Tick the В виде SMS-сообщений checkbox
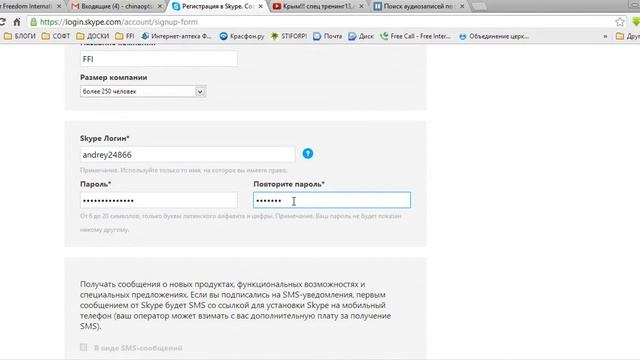 click(x=84, y=347)
